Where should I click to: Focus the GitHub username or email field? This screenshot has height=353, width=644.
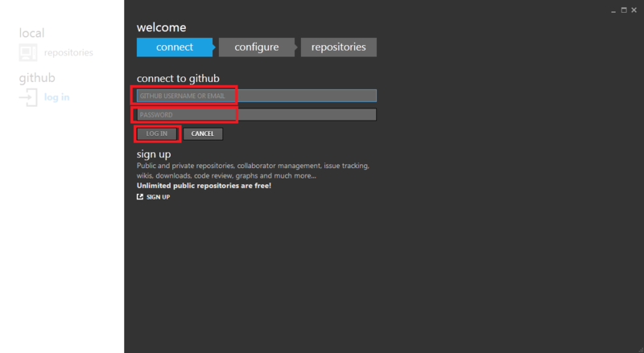click(x=257, y=96)
